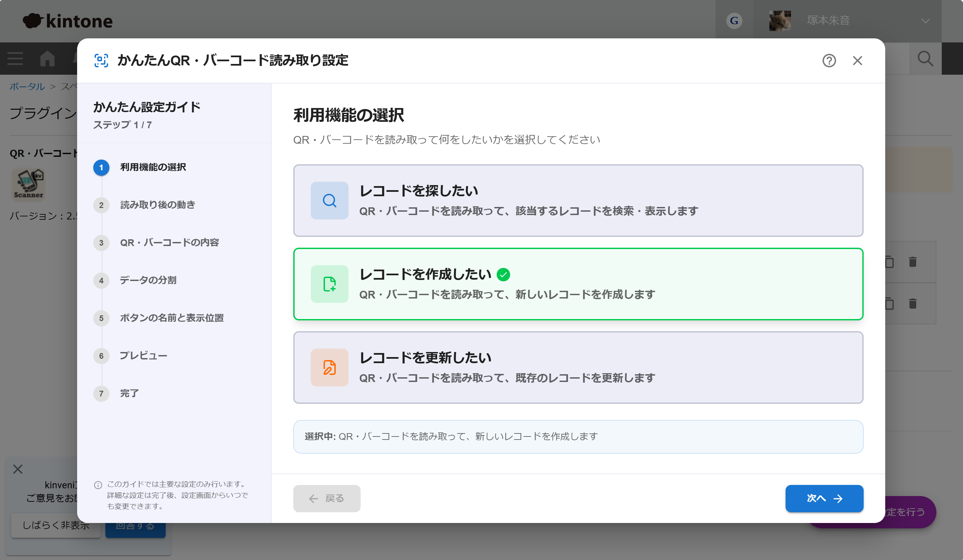Click the QR scan icon in dialog title

[x=101, y=60]
